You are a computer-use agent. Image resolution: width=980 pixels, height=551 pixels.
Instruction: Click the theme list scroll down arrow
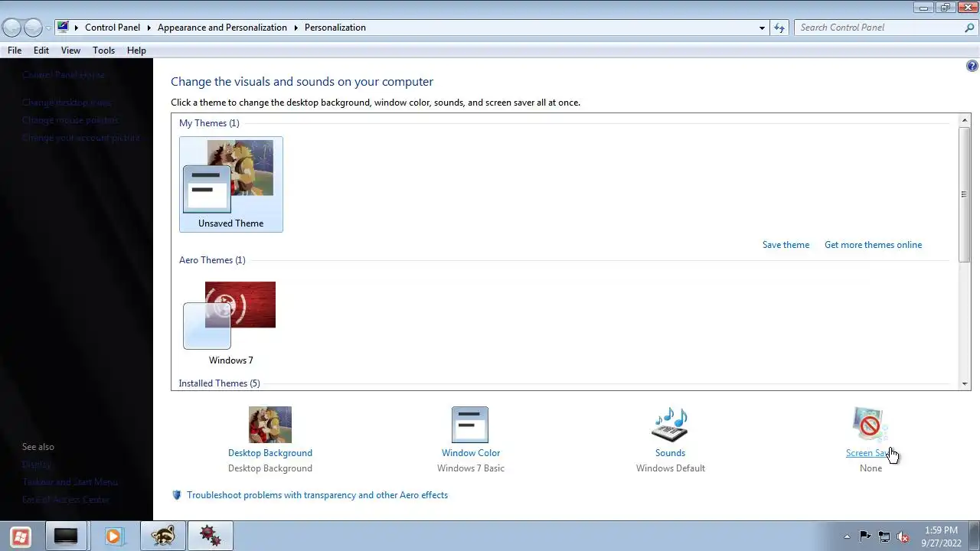965,383
